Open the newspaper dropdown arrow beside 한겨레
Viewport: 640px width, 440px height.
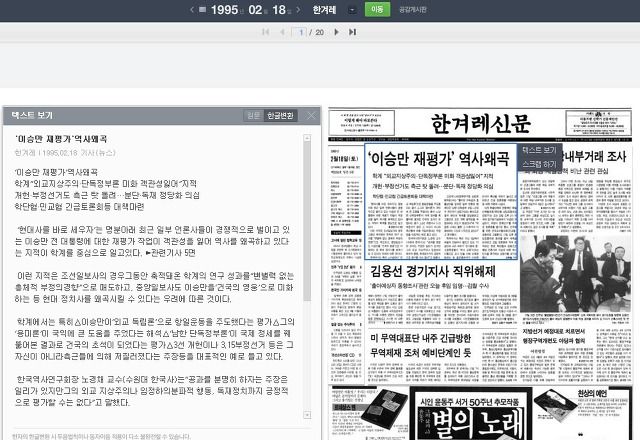click(x=352, y=10)
